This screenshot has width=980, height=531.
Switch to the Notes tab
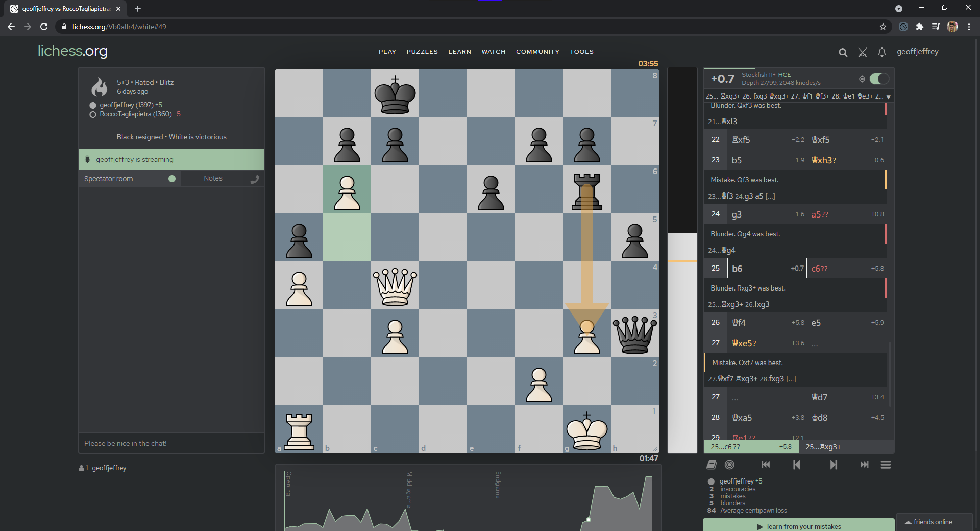pos(213,179)
